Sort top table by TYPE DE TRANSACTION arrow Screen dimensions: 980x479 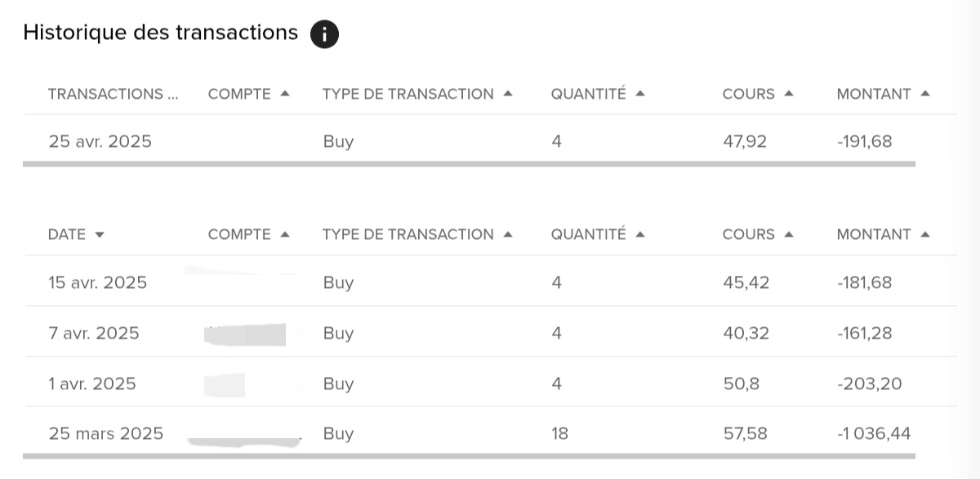pyautogui.click(x=508, y=94)
